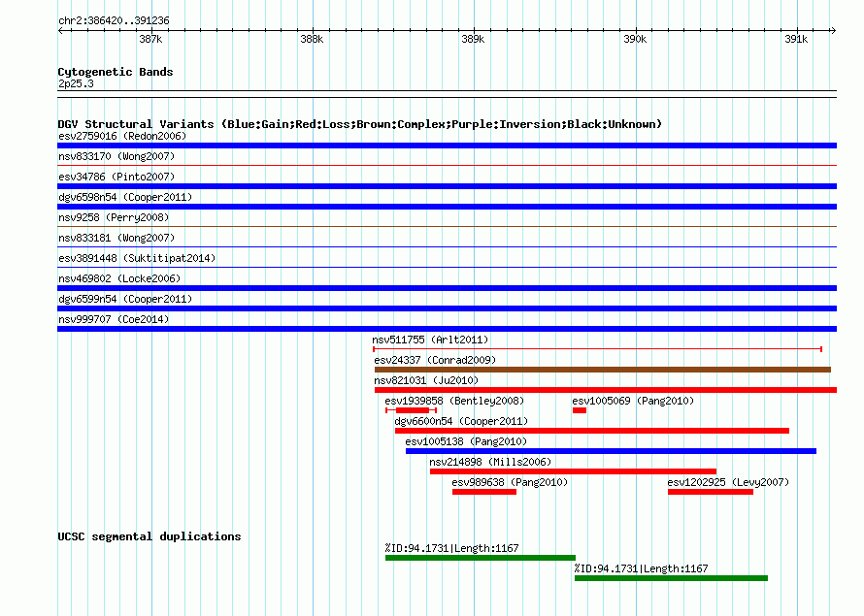Click the 391k ruler tick label
The height and width of the screenshot is (616, 864).
click(x=796, y=39)
